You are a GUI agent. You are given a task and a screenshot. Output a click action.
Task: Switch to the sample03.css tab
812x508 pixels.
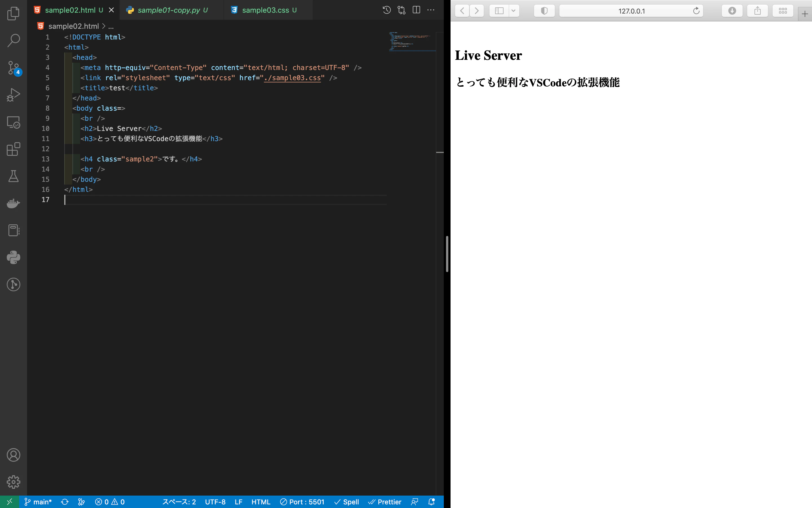(268, 10)
